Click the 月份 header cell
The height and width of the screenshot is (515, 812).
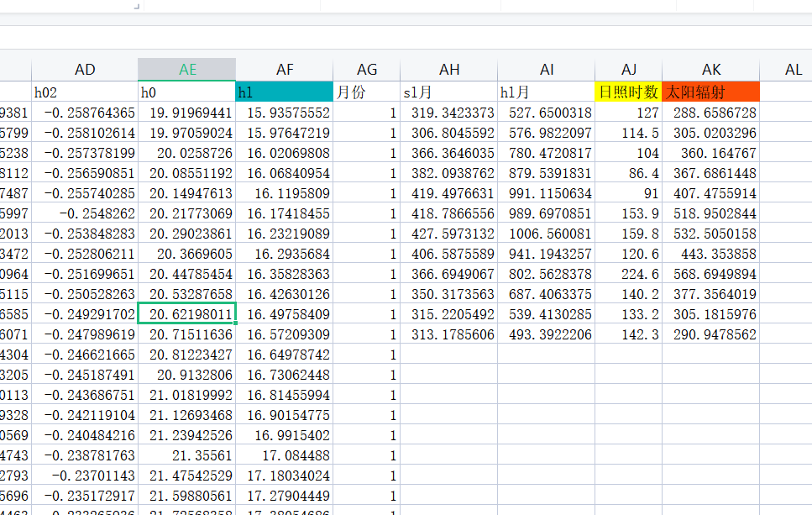tap(367, 92)
